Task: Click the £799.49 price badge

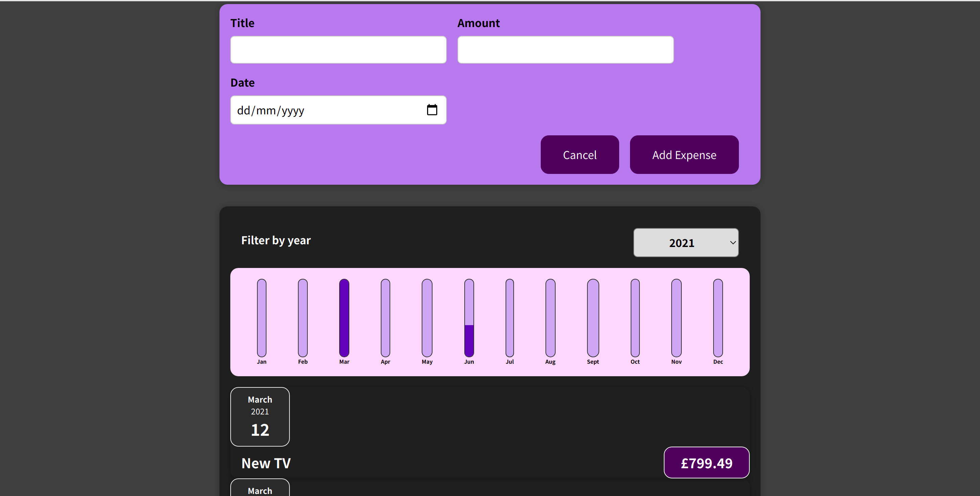Action: (x=706, y=463)
